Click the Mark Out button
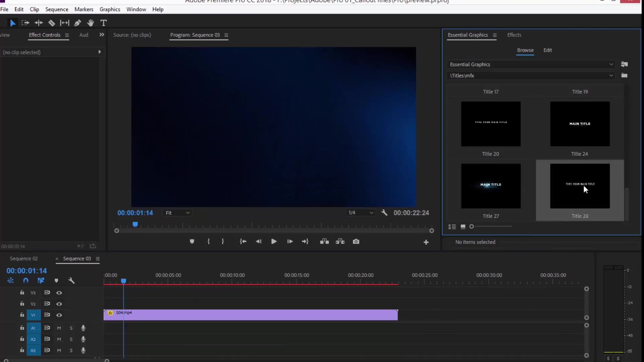644x362 pixels. point(223,241)
